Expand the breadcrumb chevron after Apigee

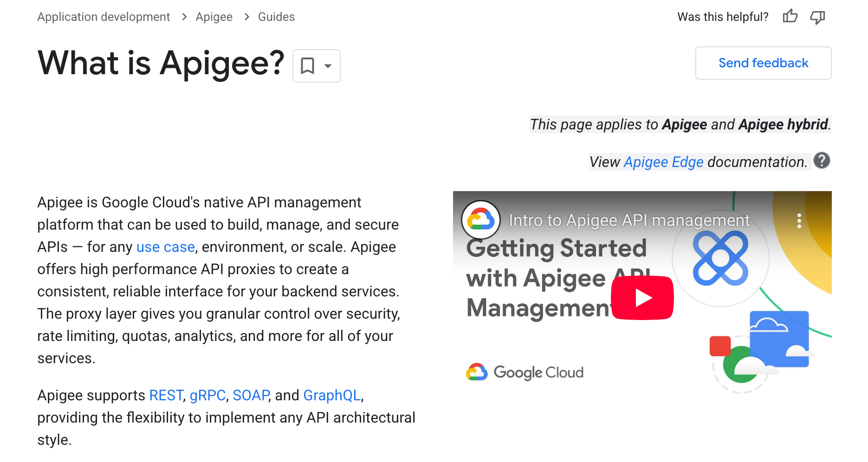tap(245, 17)
